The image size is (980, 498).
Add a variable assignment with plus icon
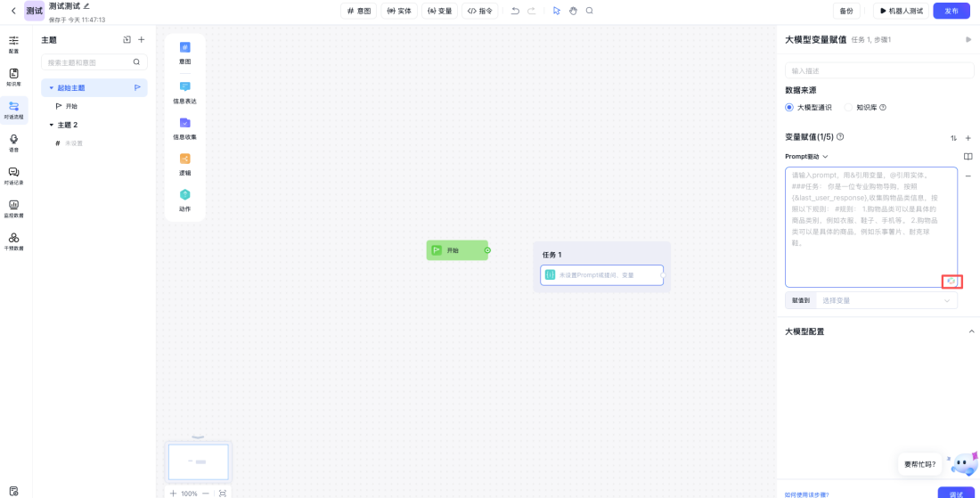tap(968, 137)
